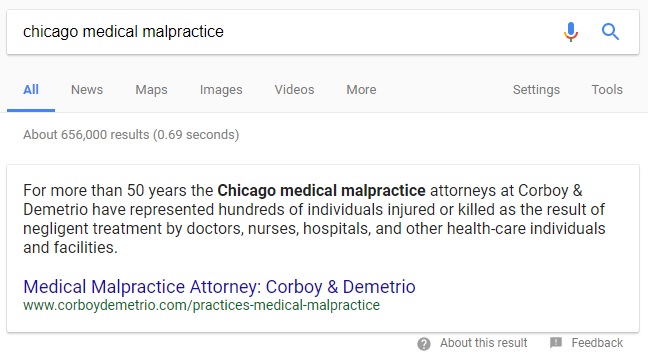
Task: Open the Settings dropdown
Action: (536, 90)
